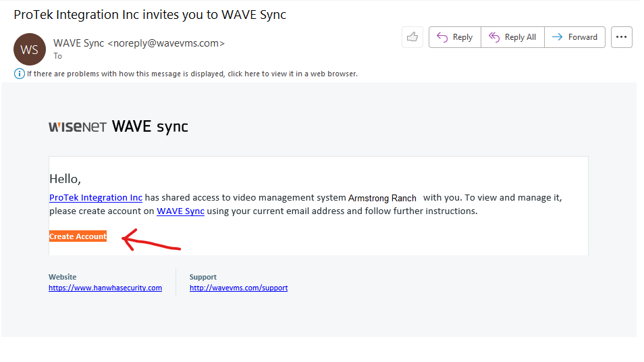Click the sender name WAVE Sync noreply address
This screenshot has width=644, height=362.
(x=139, y=43)
